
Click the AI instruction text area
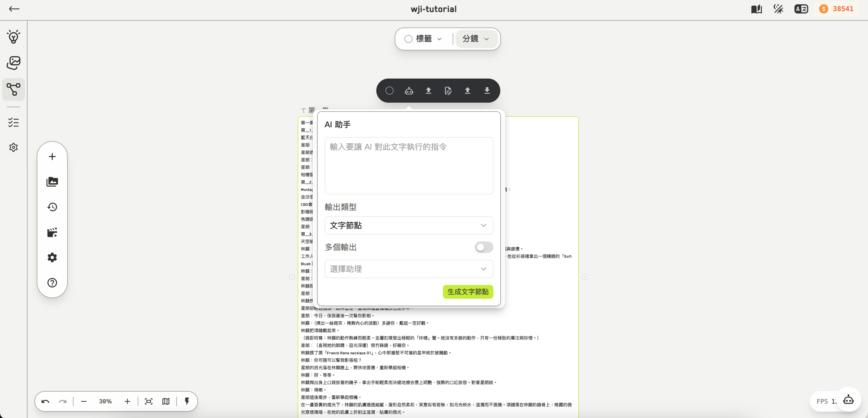tap(409, 166)
